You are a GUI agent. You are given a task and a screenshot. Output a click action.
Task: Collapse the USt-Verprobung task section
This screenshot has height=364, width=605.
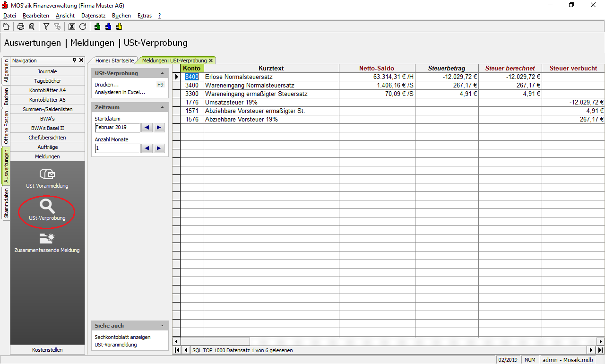tap(162, 74)
